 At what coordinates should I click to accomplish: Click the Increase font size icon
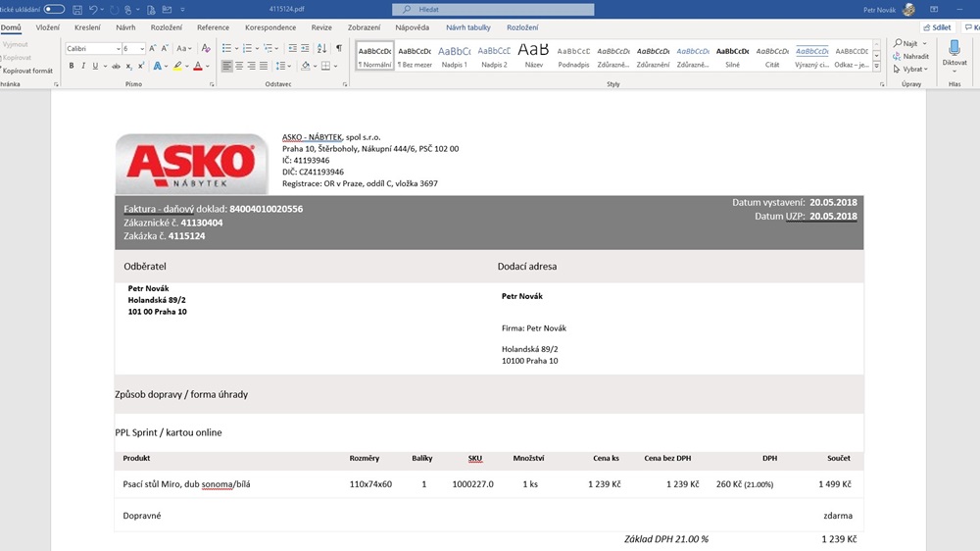153,48
